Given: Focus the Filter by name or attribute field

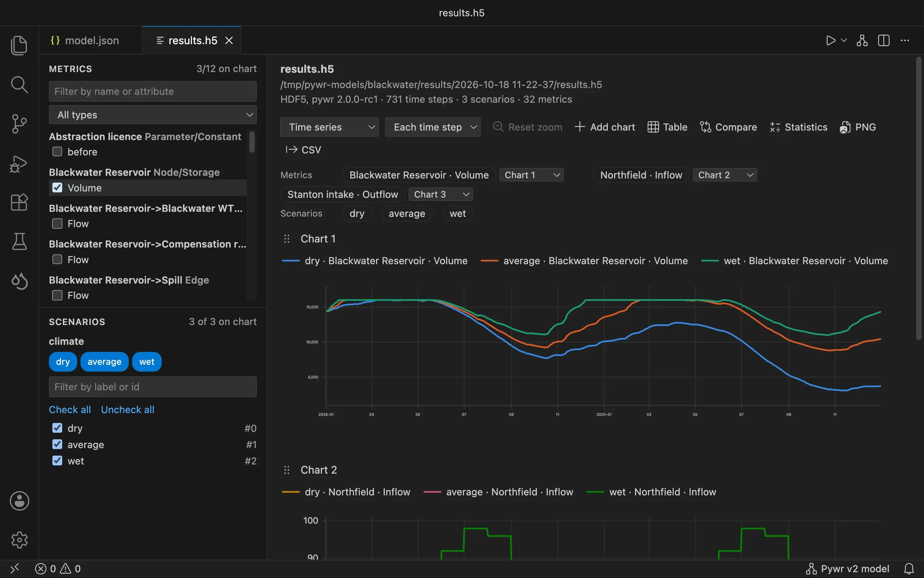Looking at the screenshot, I should point(153,91).
